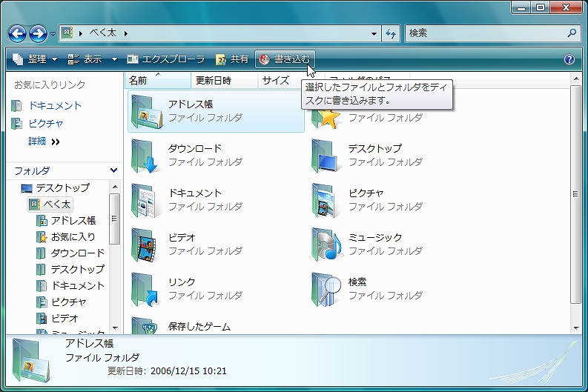Collapse the フォルダ folders pane
The image size is (588, 392).
coord(113,170)
